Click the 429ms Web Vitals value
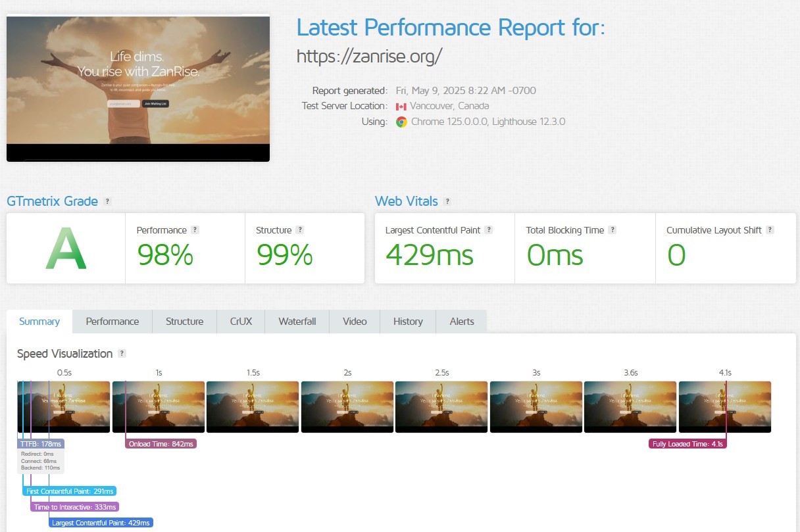This screenshot has width=800, height=532. 428,254
